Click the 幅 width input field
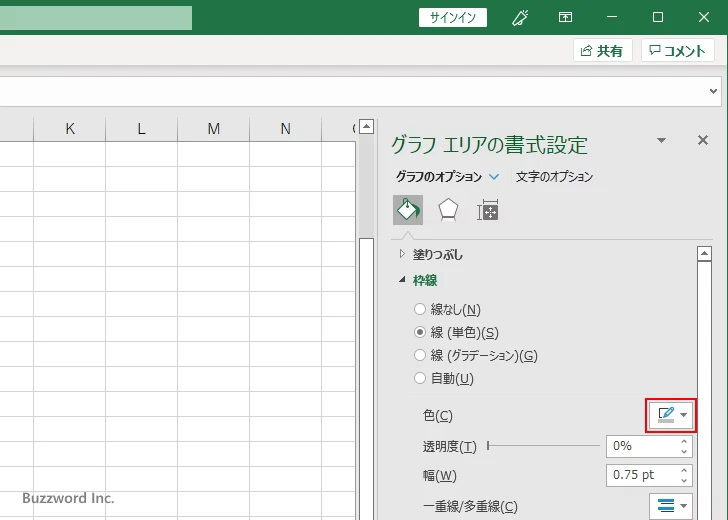This screenshot has height=520, width=728. (x=640, y=476)
